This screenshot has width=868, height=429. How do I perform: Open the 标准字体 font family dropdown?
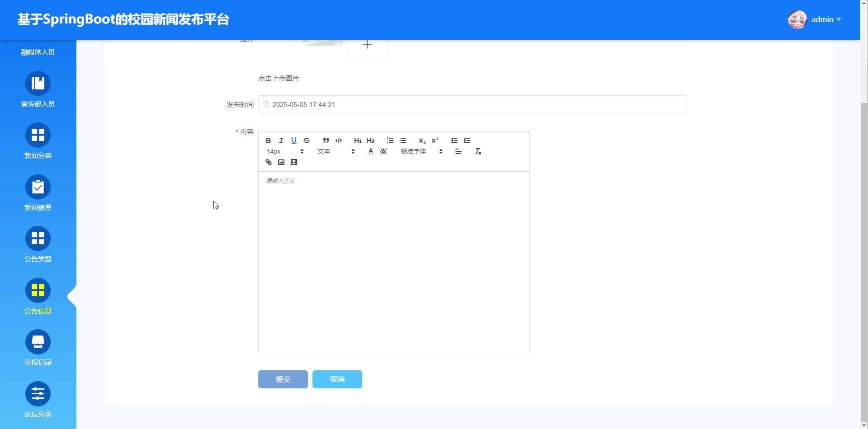click(x=421, y=151)
